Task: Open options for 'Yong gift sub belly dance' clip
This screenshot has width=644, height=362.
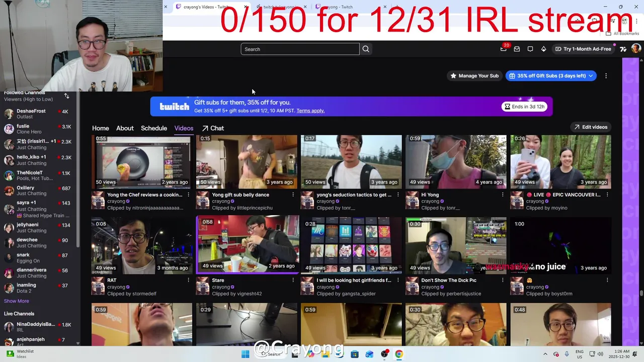Action: pyautogui.click(x=293, y=195)
